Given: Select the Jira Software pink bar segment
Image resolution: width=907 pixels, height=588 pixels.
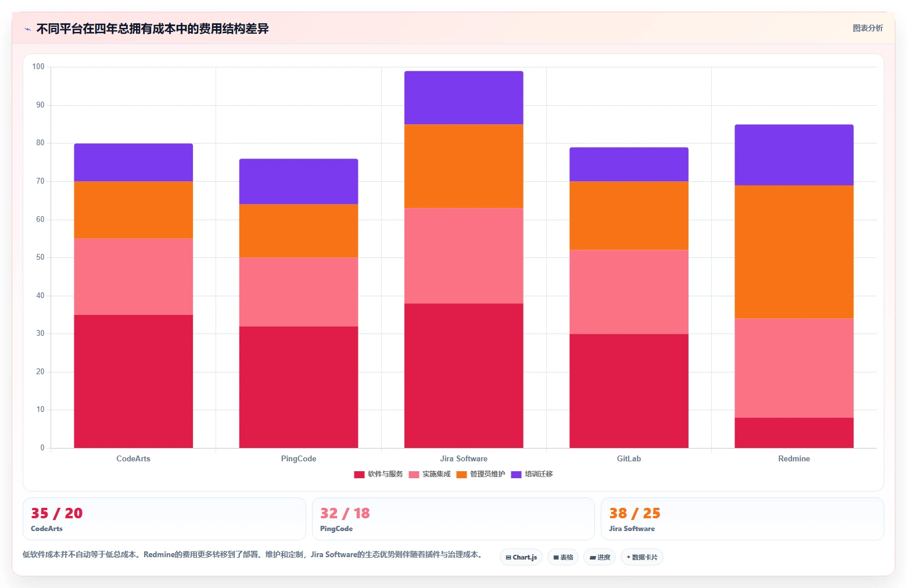Looking at the screenshot, I should point(464,256).
